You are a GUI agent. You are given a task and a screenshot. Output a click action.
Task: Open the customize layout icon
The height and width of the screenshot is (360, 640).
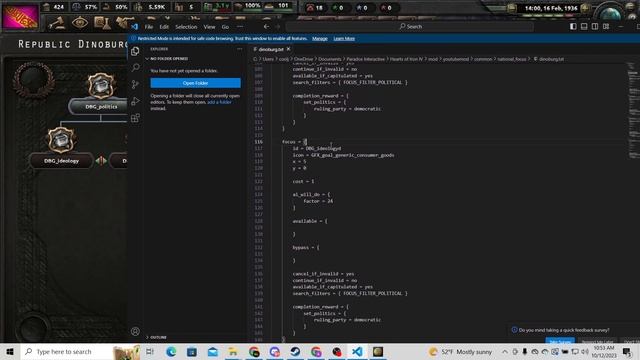[606, 27]
